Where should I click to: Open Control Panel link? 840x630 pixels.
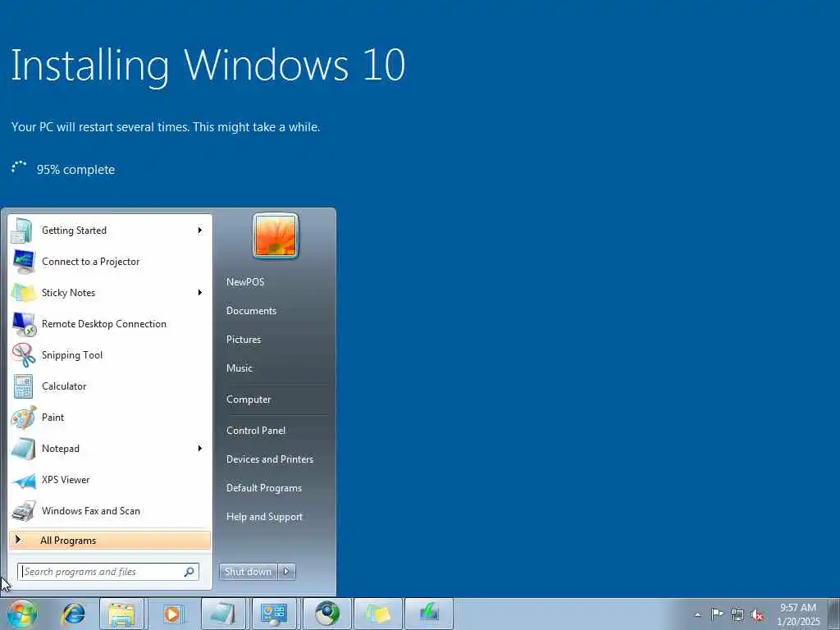[256, 431]
